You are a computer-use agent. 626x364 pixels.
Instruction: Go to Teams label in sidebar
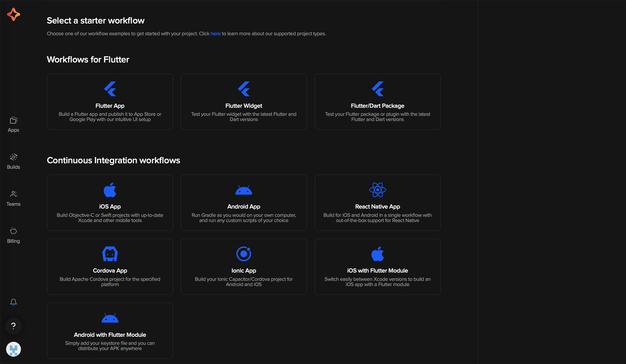point(13,204)
